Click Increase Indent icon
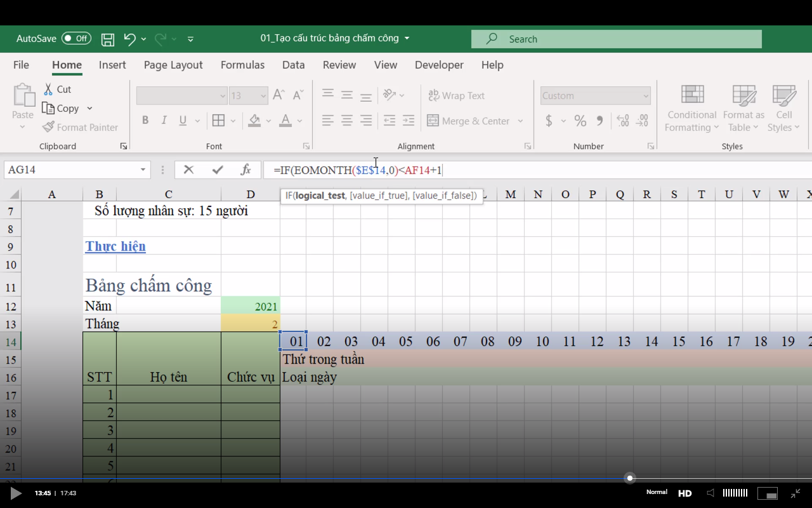Image resolution: width=812 pixels, height=508 pixels. coord(409,120)
